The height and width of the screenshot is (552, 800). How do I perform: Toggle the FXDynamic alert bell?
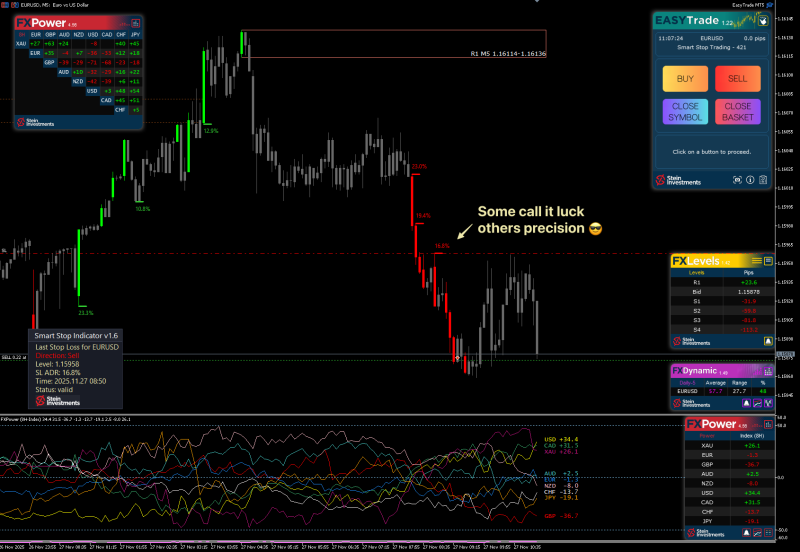746,403
